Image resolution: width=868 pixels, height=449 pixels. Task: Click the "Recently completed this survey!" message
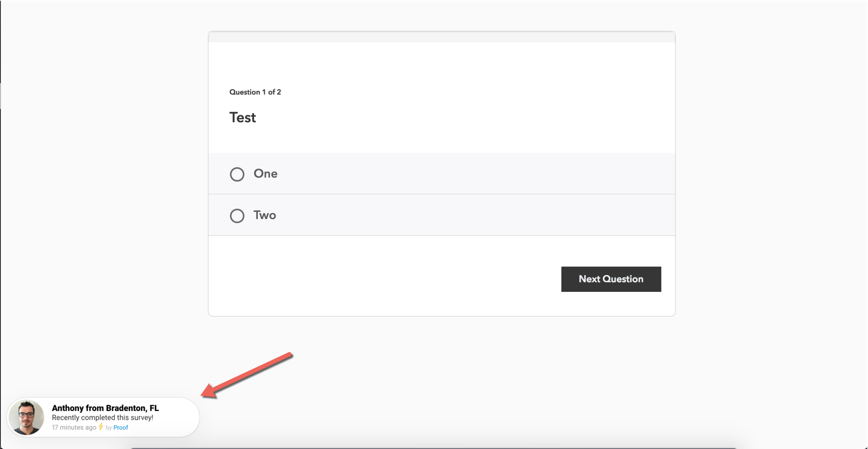click(102, 418)
